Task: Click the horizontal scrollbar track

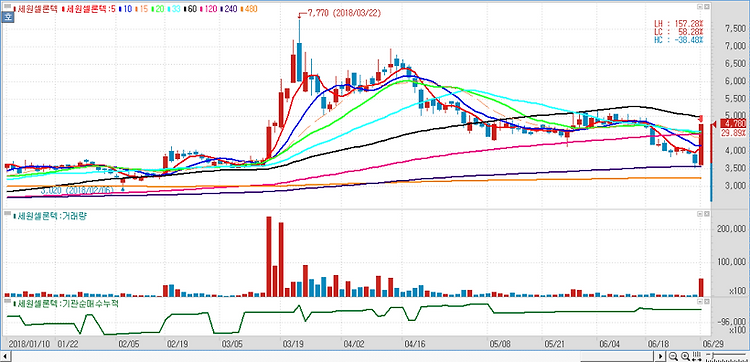Action: (333, 356)
